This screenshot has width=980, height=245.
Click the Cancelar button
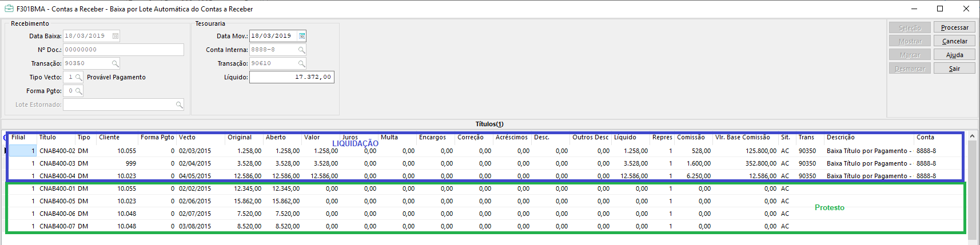coord(954,41)
